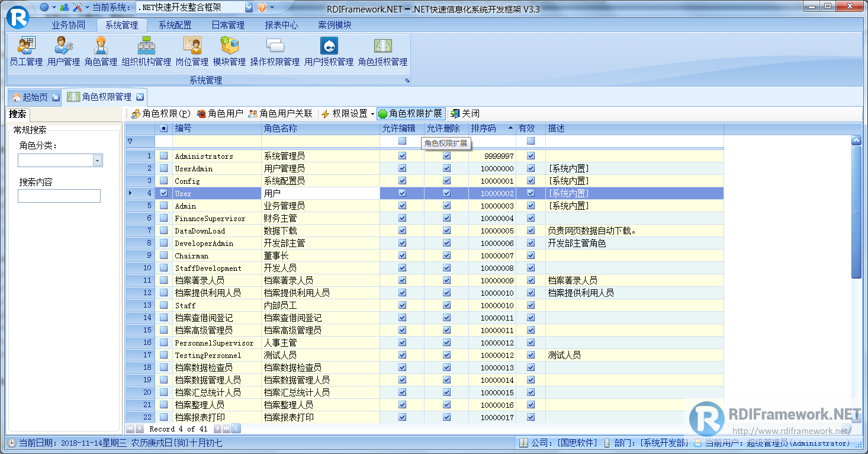This screenshot has height=454, width=868.
Task: Open 用户授权管理 icon
Action: 329,51
